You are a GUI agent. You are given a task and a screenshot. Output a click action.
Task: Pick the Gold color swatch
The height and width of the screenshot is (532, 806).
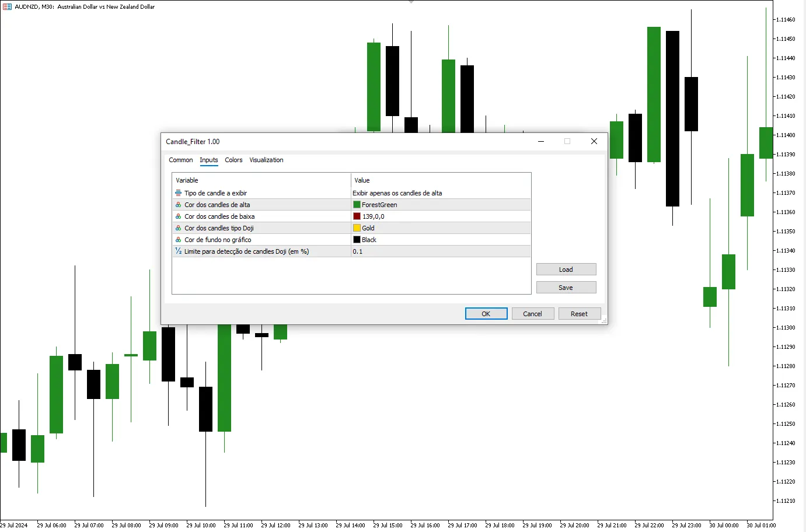(x=357, y=228)
